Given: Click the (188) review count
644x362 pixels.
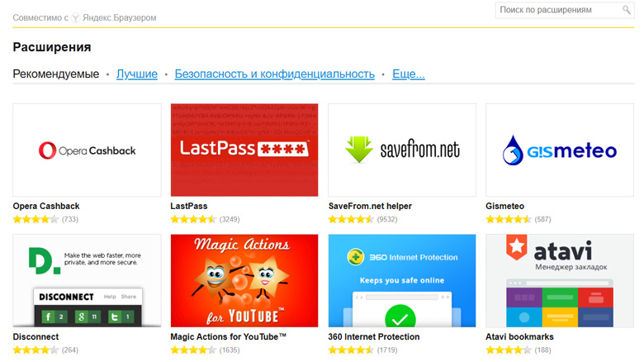Looking at the screenshot, I should [542, 350].
